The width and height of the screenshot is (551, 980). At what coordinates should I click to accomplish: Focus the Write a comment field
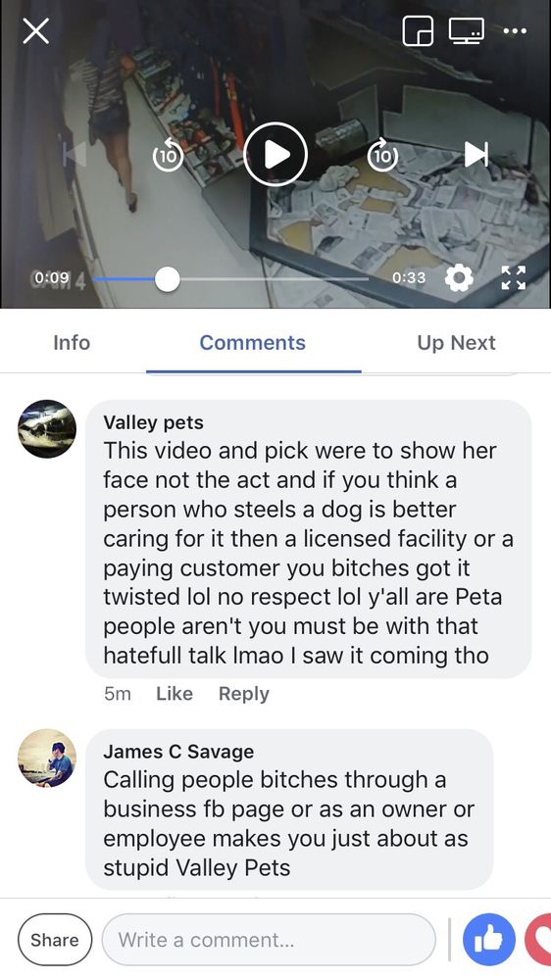click(x=269, y=940)
